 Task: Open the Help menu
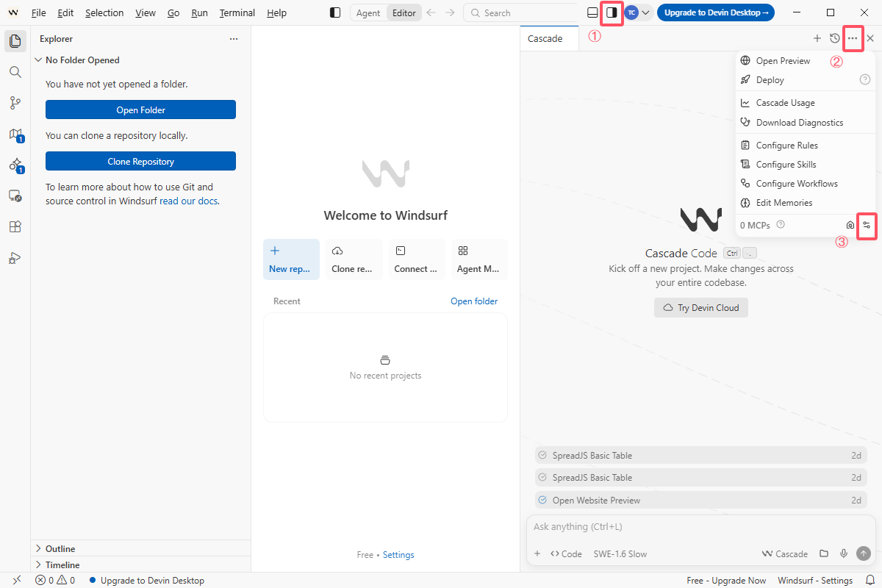point(277,12)
